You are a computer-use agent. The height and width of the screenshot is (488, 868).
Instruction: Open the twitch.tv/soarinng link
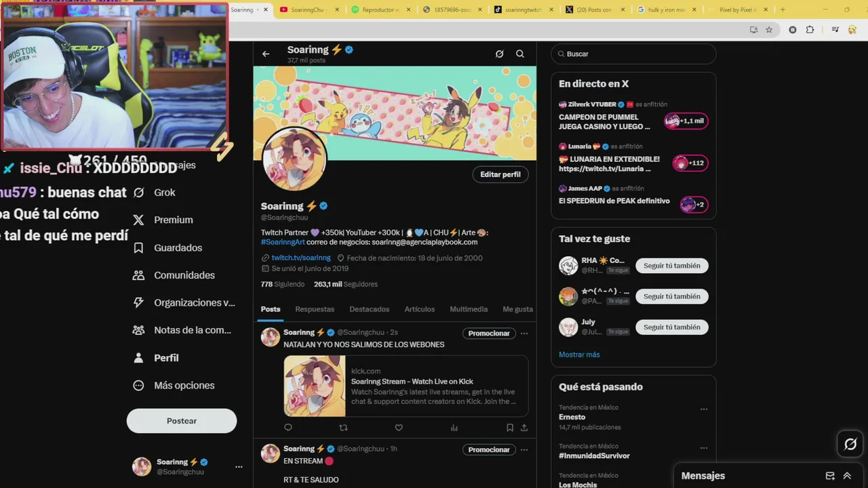click(x=301, y=258)
